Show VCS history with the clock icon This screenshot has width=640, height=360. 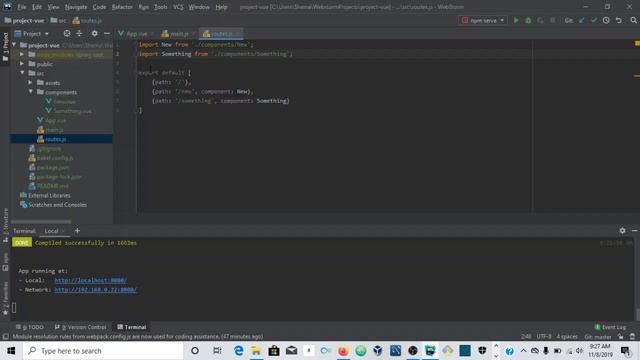pos(606,20)
